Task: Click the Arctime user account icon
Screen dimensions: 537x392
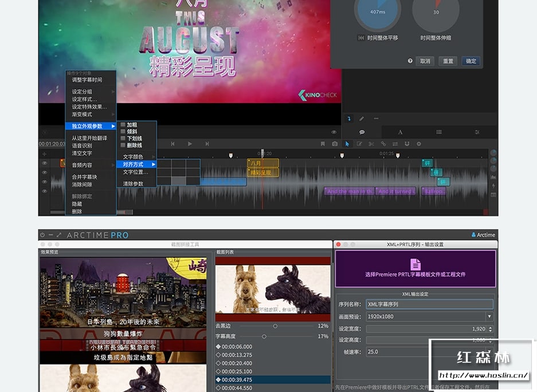Action: point(473,234)
